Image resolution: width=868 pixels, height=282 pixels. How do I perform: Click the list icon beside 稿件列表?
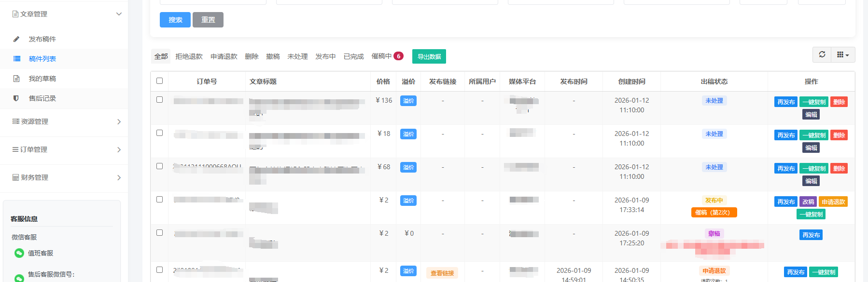17,59
